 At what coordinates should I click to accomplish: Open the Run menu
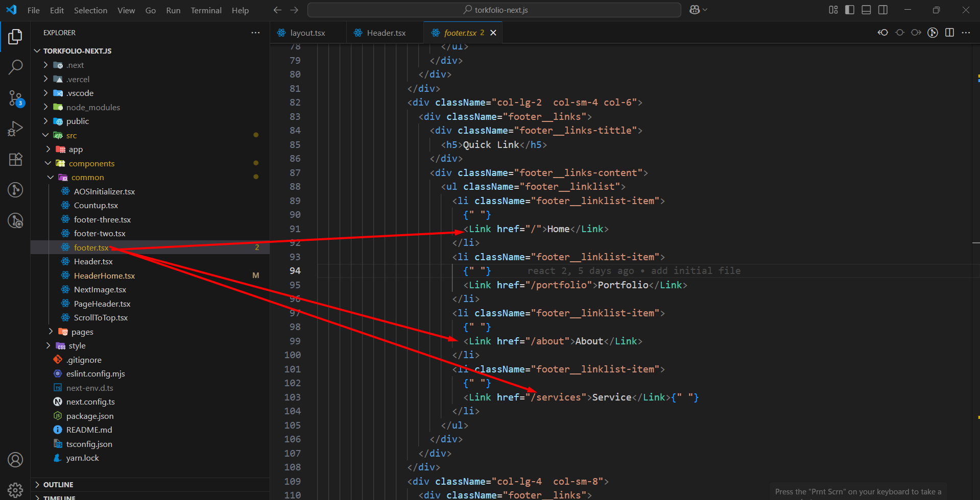coord(173,10)
